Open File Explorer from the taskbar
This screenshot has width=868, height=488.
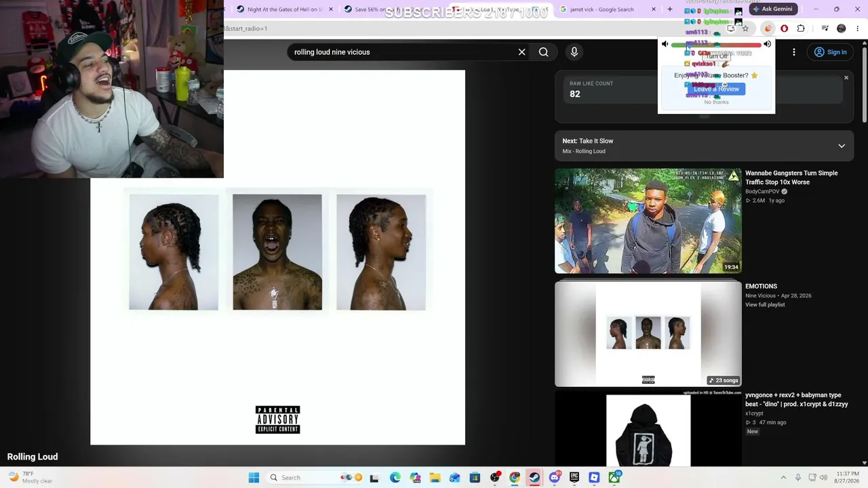[x=435, y=477]
